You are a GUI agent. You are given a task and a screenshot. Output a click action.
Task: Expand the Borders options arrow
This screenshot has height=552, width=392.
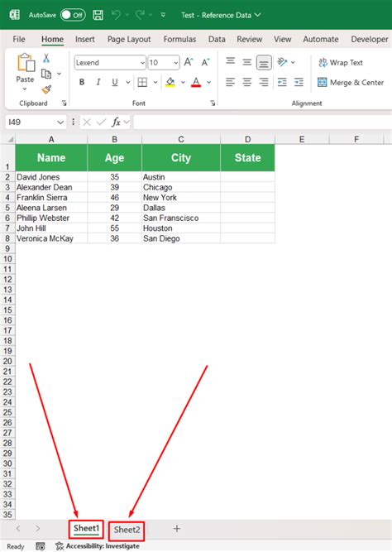coord(155,83)
